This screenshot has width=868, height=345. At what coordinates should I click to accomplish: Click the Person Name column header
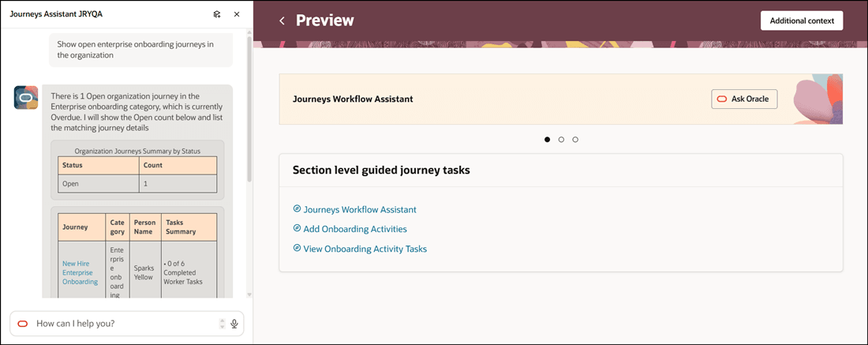145,227
